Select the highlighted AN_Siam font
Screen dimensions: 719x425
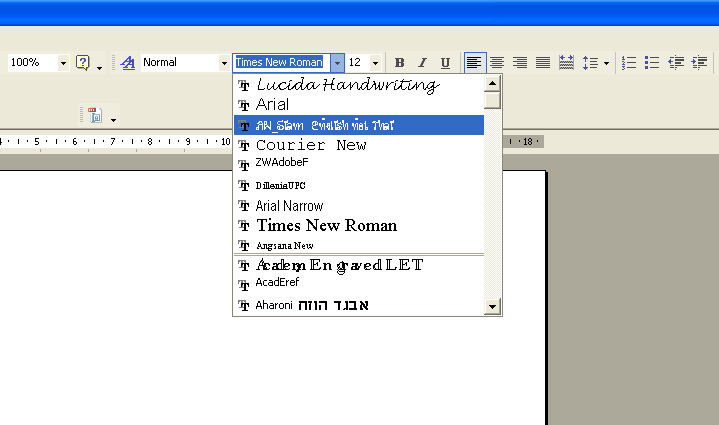click(359, 125)
